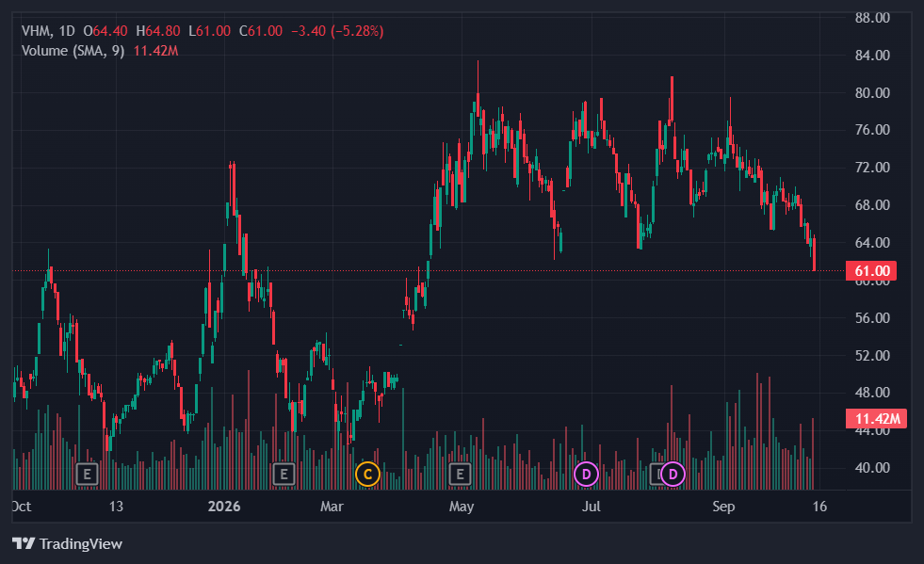Click the VHM, 1D symbol legend
This screenshot has width=924, height=564.
(x=48, y=31)
